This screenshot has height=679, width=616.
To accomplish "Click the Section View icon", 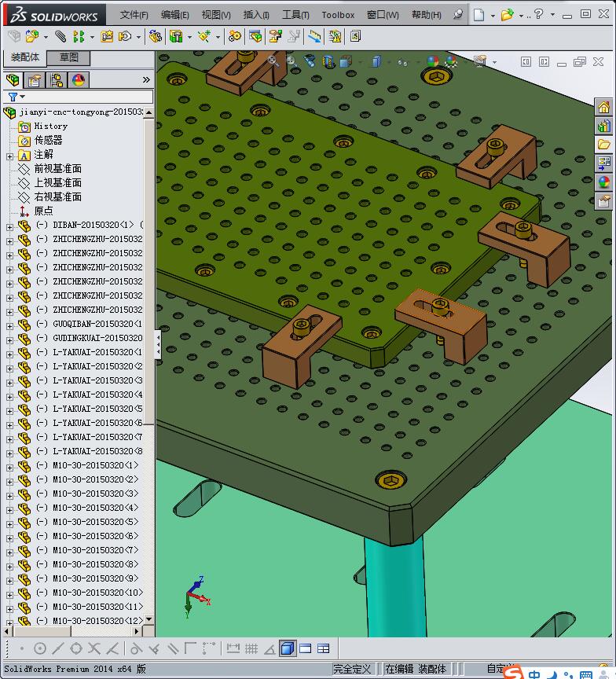I will (328, 62).
